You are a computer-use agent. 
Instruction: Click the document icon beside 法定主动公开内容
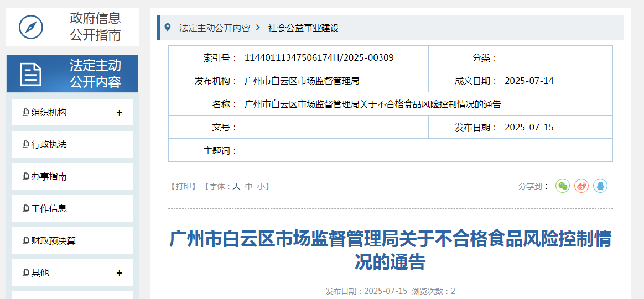pyautogui.click(x=31, y=74)
